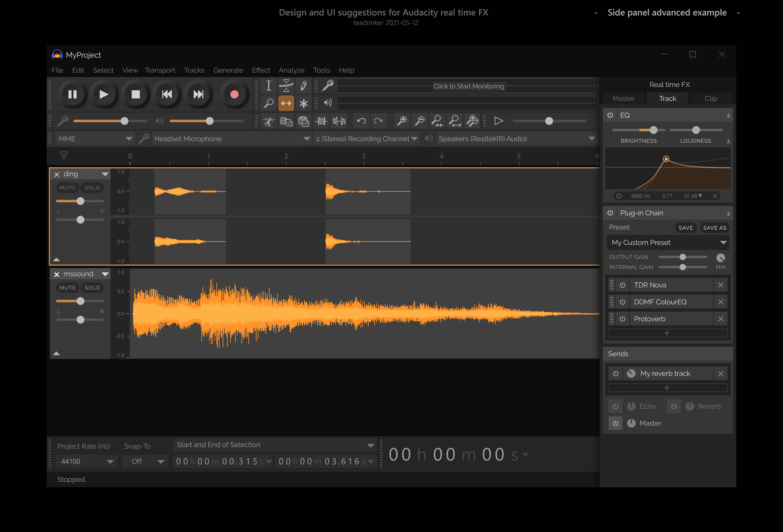
Task: Open the Speakers playback device dropdown
Action: [517, 139]
